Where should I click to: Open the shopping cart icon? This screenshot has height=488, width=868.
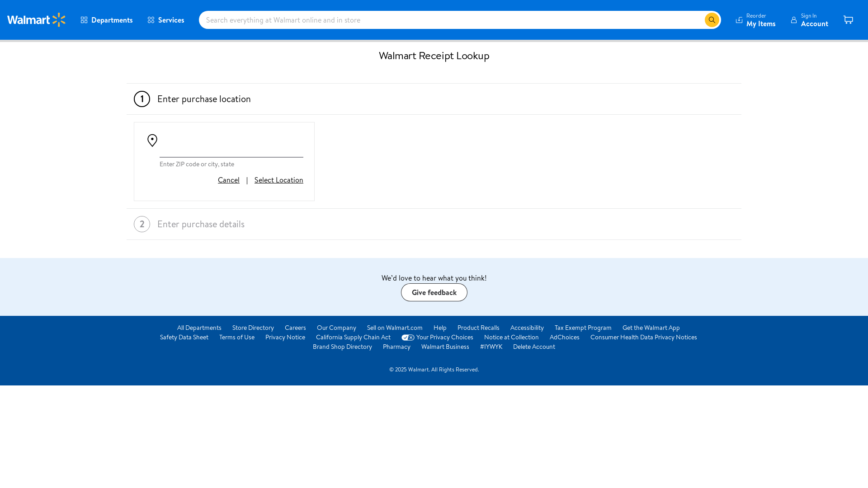848,20
